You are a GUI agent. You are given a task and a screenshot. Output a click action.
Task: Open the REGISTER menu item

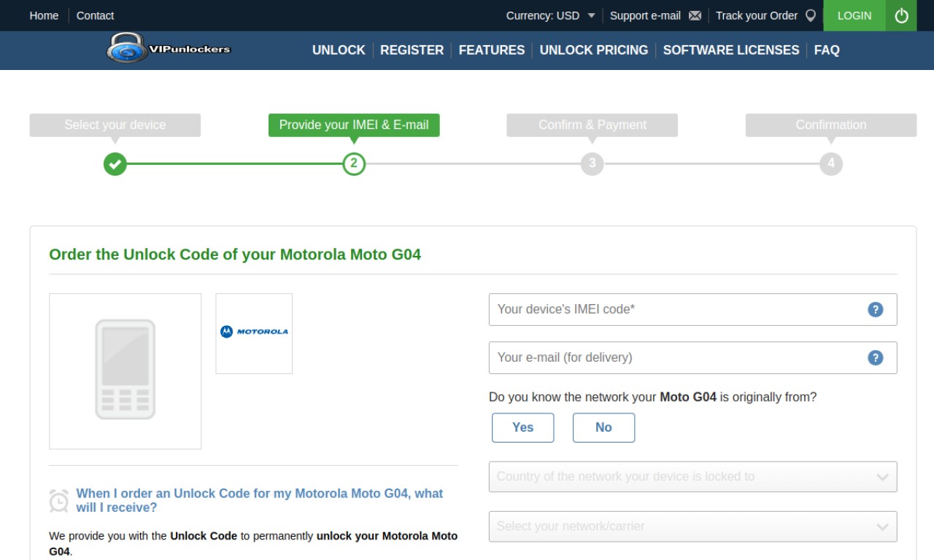point(412,50)
